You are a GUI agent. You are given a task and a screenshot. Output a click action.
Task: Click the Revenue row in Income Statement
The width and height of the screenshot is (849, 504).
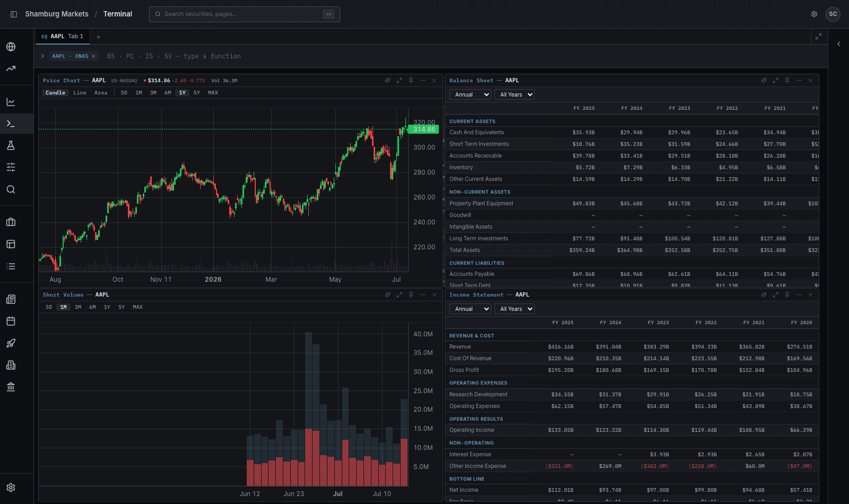632,347
